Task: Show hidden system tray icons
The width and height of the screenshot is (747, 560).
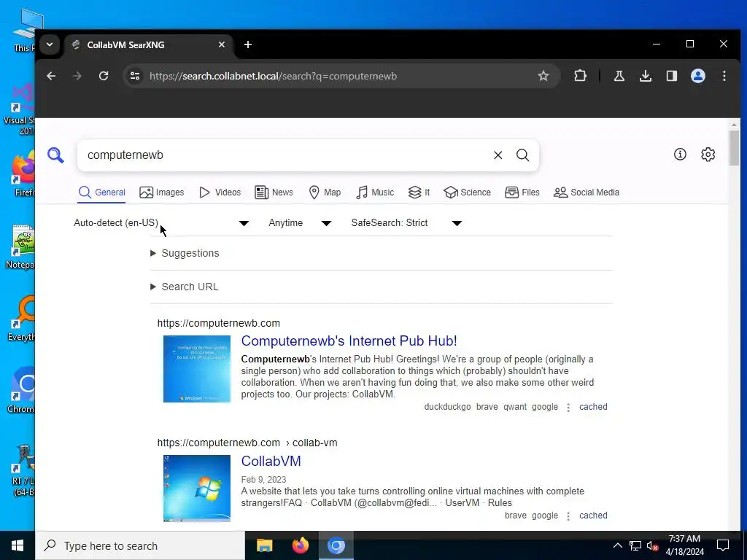Action: tap(617, 545)
